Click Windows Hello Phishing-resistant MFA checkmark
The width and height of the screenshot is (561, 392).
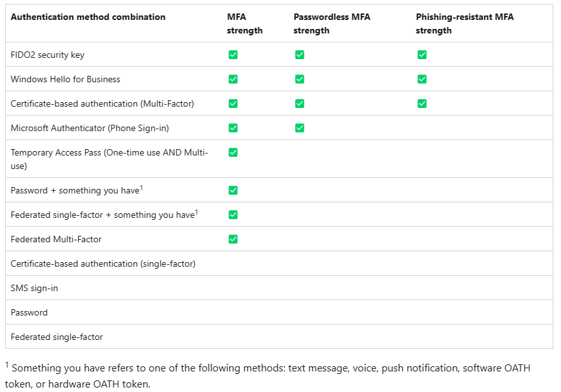(422, 79)
